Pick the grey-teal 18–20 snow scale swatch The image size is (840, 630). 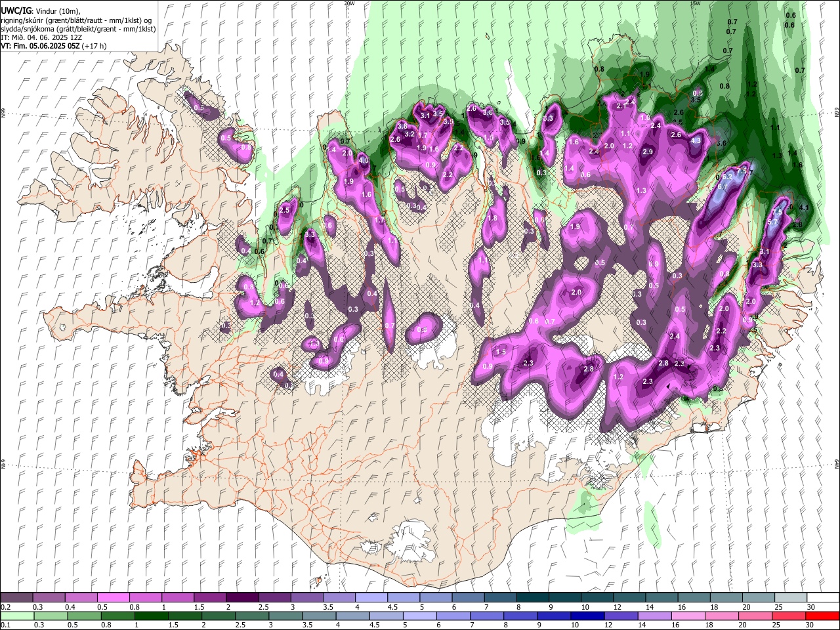click(x=726, y=598)
